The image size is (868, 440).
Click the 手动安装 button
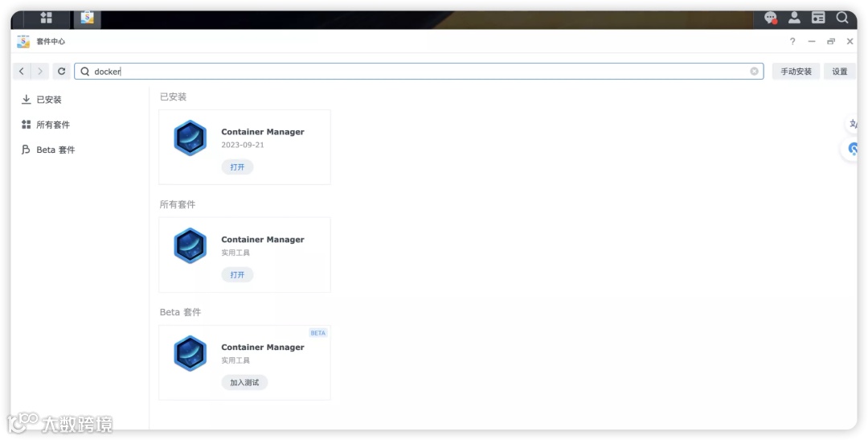tap(796, 71)
